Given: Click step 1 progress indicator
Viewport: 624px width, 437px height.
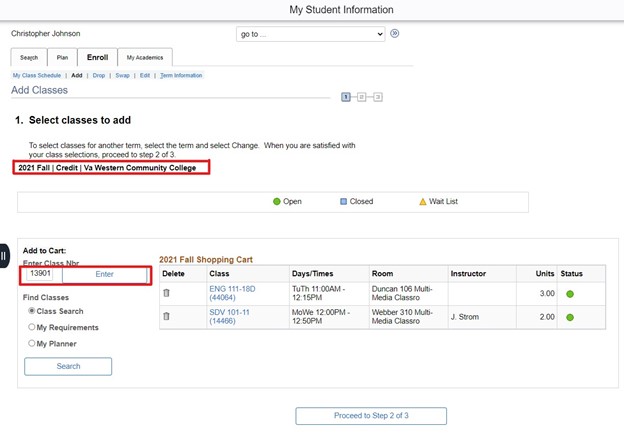Looking at the screenshot, I should (345, 97).
